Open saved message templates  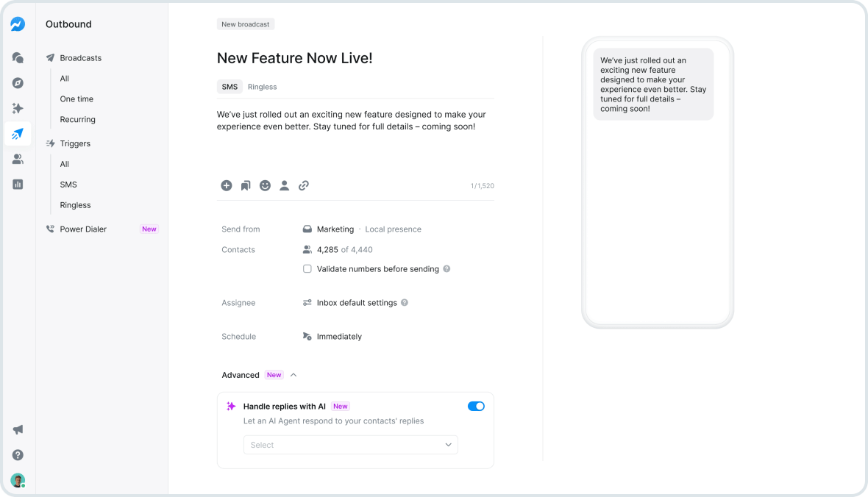pyautogui.click(x=246, y=185)
